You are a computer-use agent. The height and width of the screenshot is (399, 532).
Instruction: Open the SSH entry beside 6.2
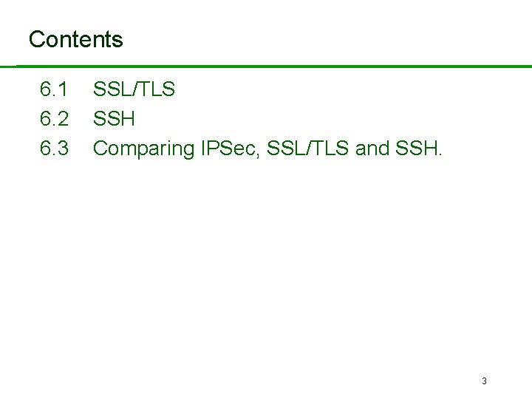pos(114,119)
